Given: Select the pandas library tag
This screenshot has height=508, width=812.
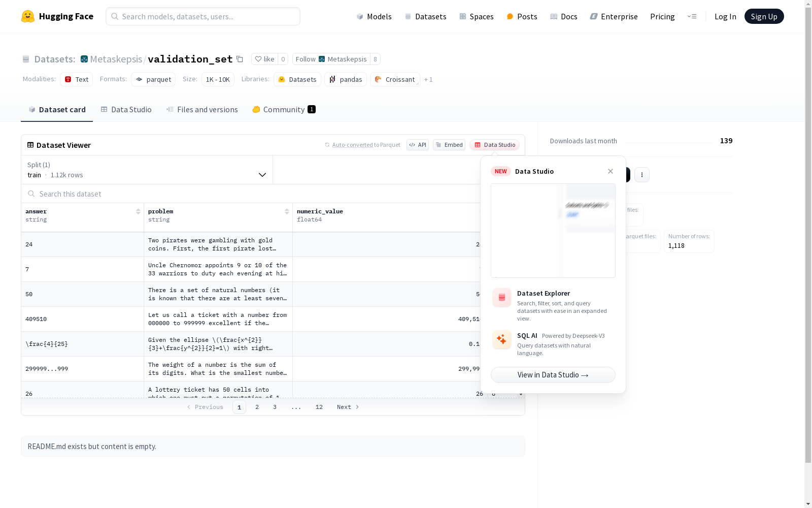Looking at the screenshot, I should click(x=346, y=79).
